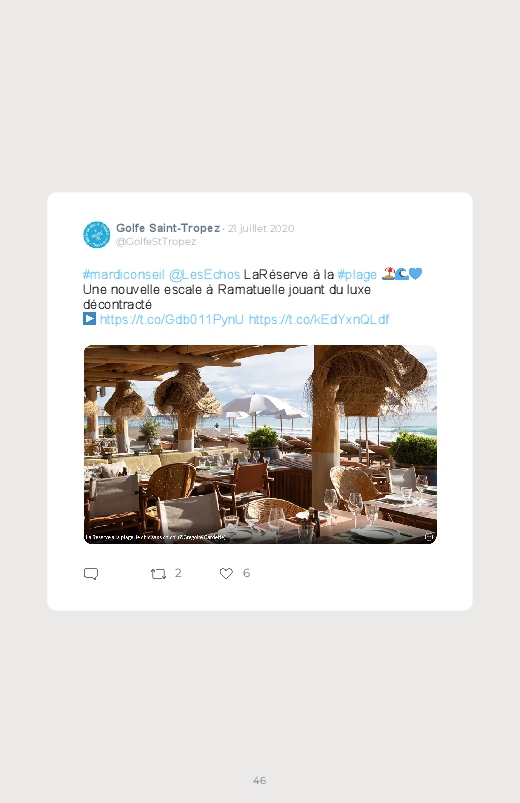Open the Golfe Saint-Tropez round avatar

click(x=96, y=235)
